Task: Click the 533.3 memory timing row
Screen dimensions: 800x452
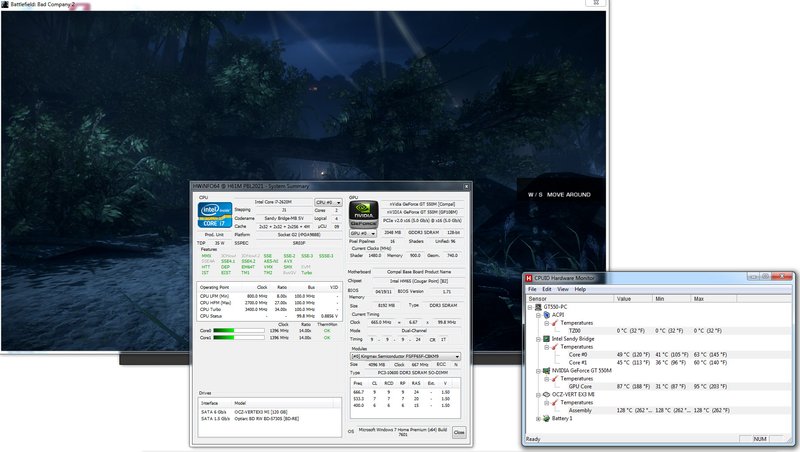Action: tap(406, 398)
